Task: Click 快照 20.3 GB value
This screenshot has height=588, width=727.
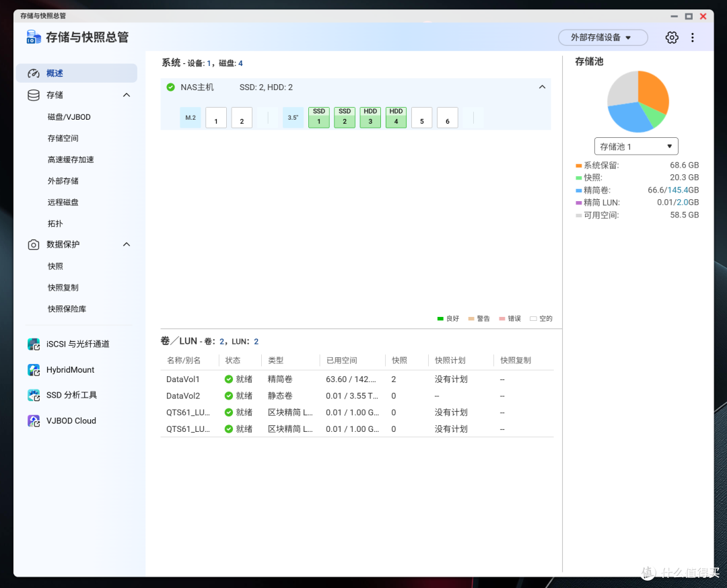Action: coord(684,178)
